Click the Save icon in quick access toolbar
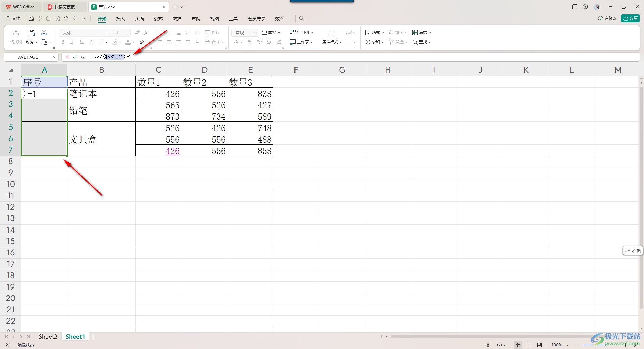The width and height of the screenshot is (644, 349). click(31, 18)
